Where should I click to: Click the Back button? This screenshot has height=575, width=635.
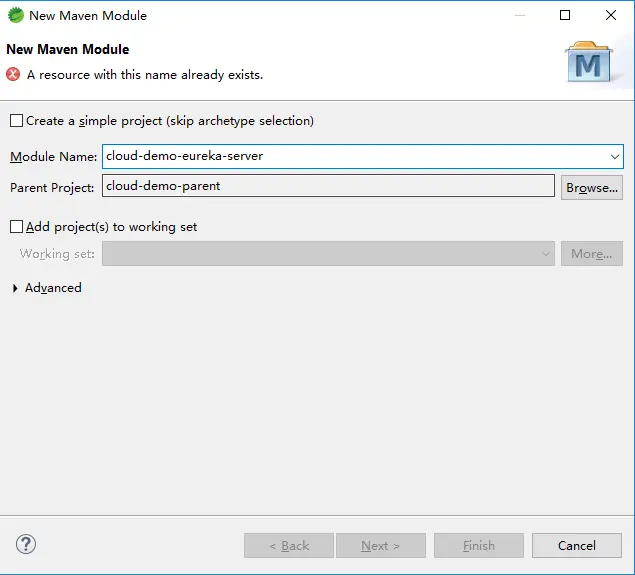[x=289, y=545]
